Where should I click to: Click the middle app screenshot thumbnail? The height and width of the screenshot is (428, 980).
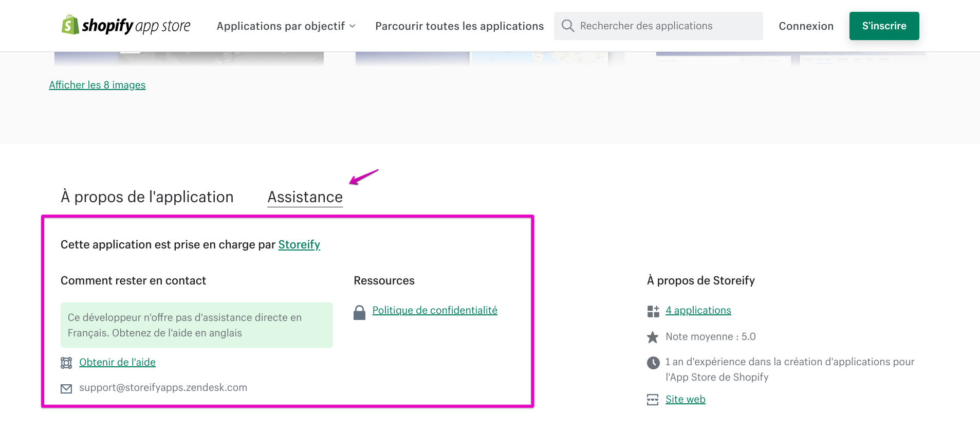point(490,59)
